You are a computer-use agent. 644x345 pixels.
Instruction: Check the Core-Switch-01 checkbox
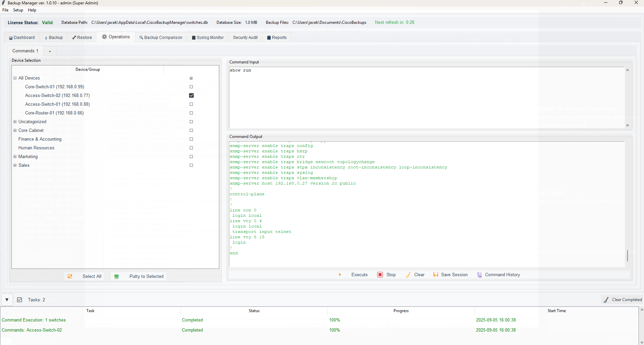coord(191,87)
